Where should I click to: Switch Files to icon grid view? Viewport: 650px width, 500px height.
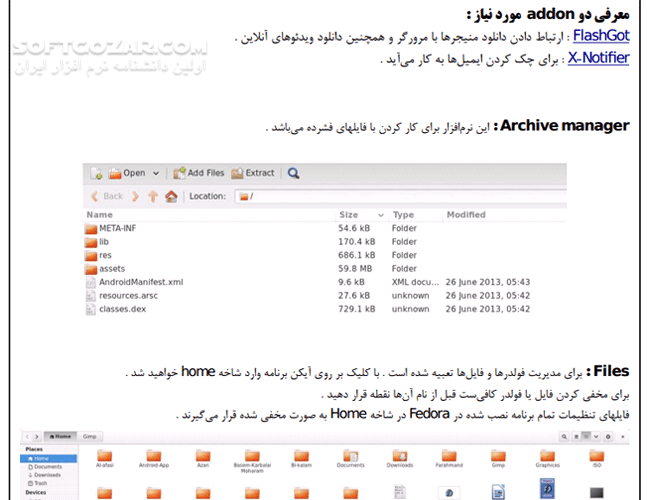click(586, 437)
